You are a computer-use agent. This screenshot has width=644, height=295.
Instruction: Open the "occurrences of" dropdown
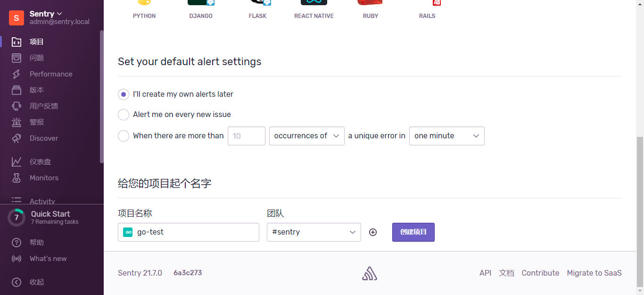(307, 136)
